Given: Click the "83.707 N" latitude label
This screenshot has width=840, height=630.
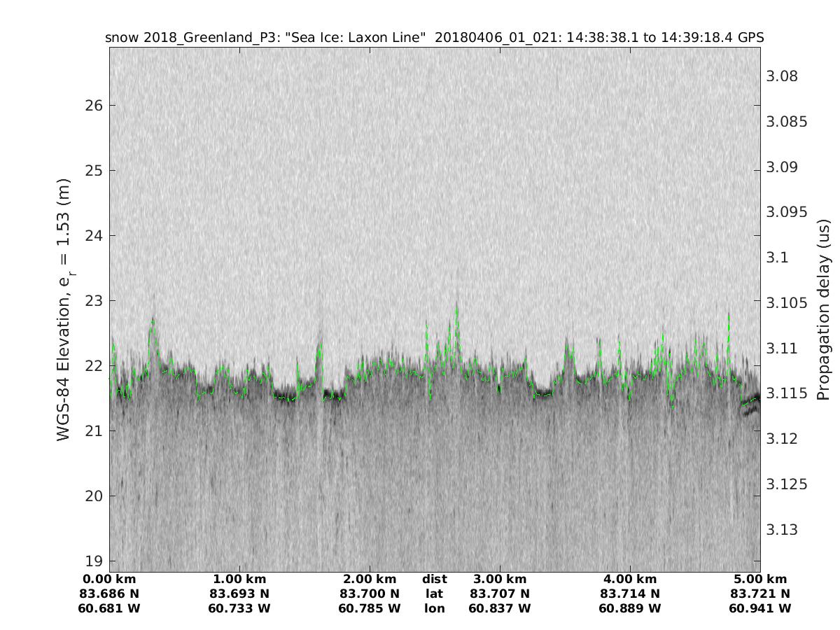Looking at the screenshot, I should coord(500,594).
